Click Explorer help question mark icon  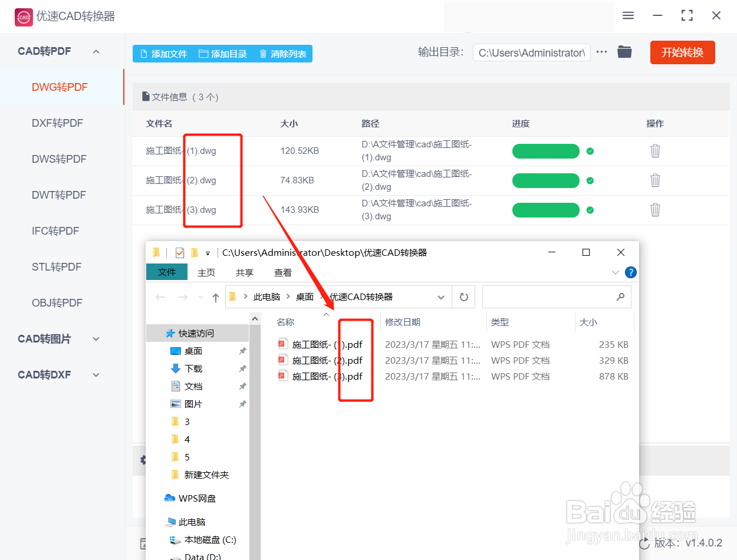coord(631,272)
